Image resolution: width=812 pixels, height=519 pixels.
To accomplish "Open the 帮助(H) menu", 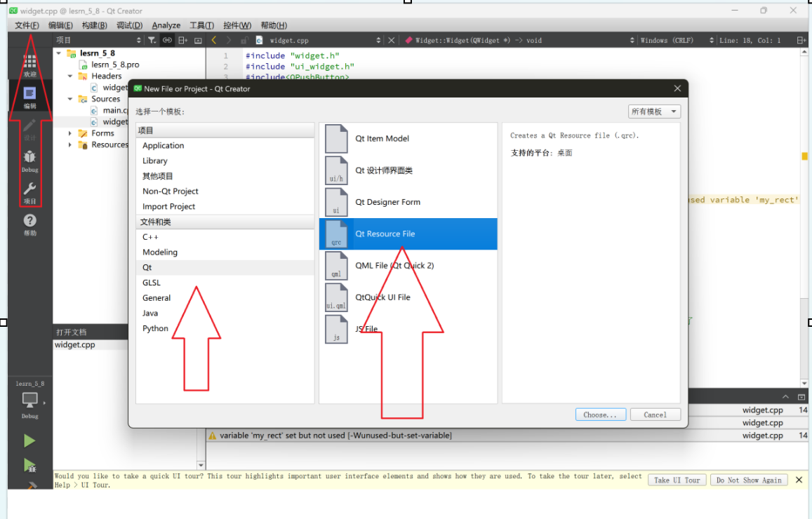I will click(x=274, y=25).
